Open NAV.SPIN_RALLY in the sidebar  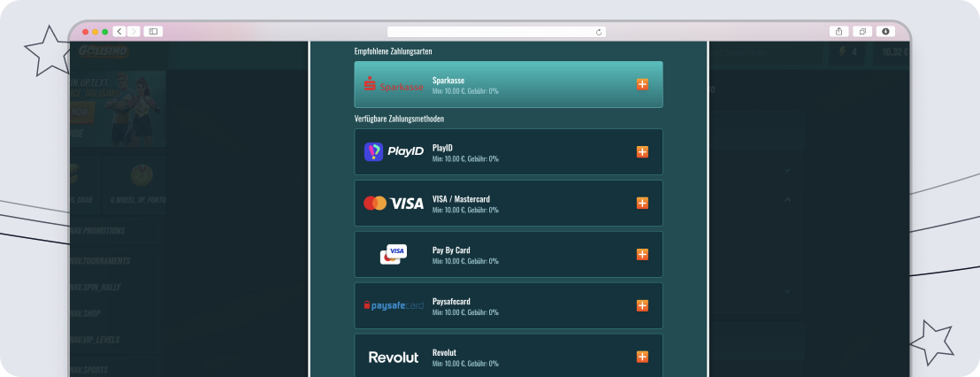coord(96,287)
